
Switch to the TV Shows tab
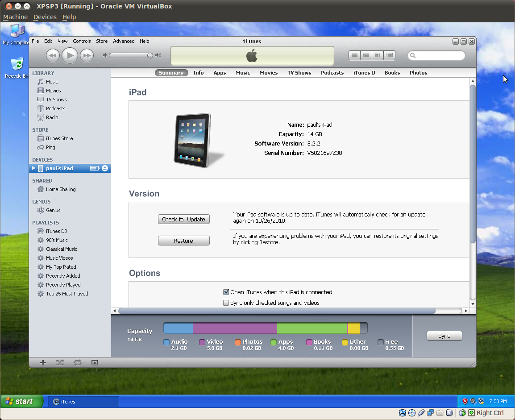point(299,73)
